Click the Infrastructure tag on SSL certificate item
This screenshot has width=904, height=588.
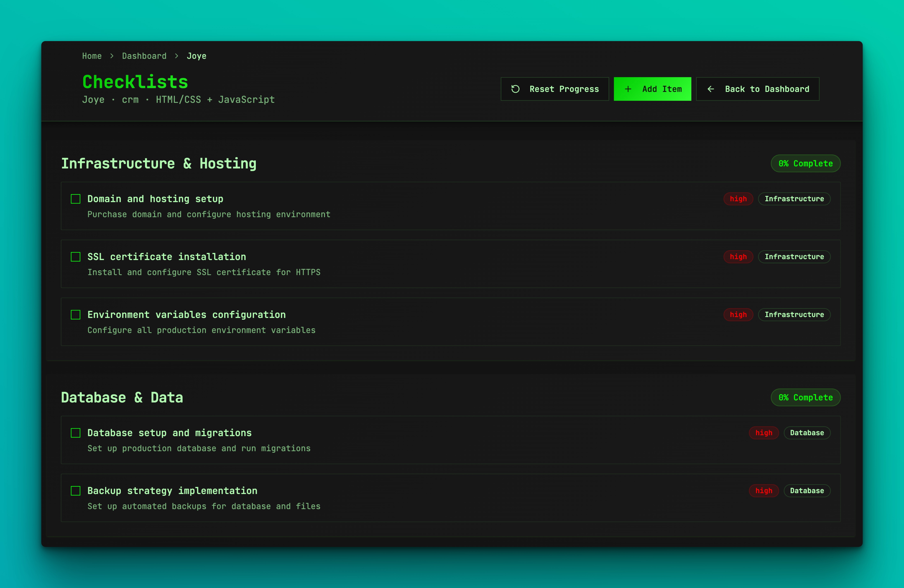[x=795, y=256]
